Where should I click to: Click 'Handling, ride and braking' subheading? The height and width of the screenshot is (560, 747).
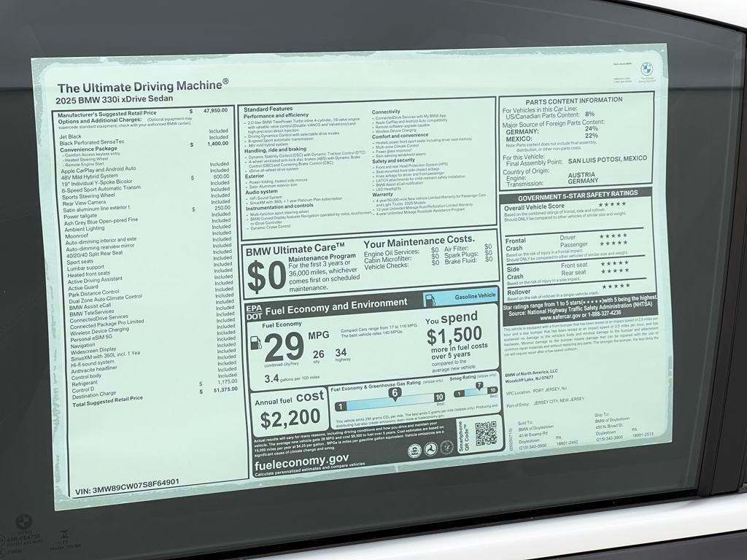pos(275,150)
